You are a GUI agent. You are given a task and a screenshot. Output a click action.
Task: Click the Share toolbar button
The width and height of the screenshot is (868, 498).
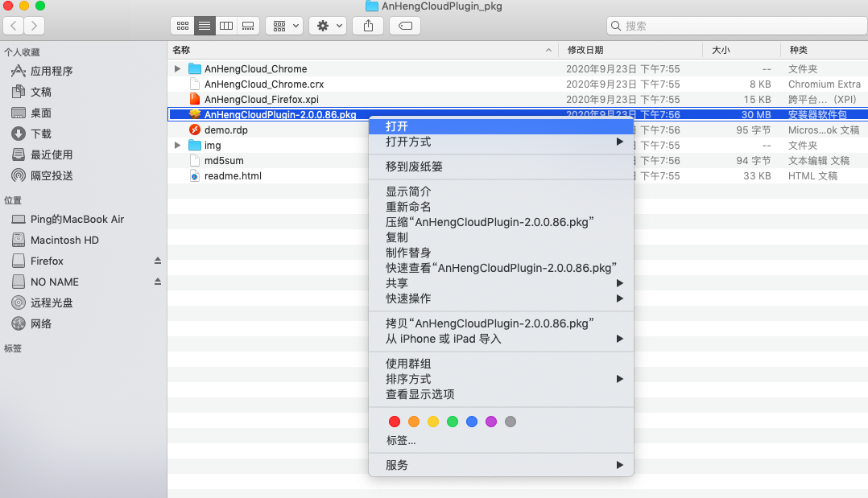coord(368,26)
